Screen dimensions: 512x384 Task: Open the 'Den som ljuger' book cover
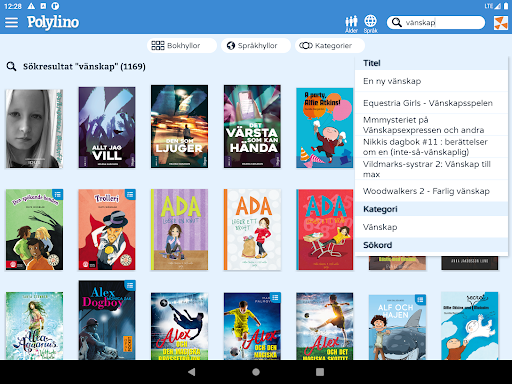(179, 126)
